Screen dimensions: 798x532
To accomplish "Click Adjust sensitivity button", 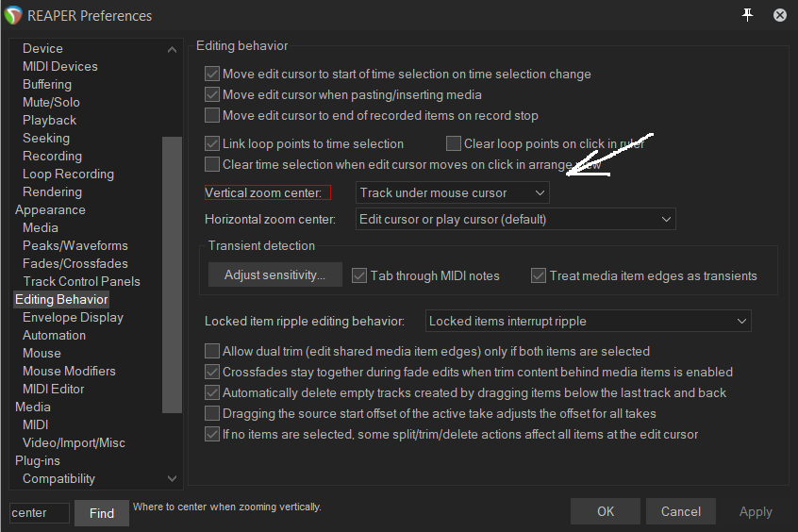I will point(274,274).
